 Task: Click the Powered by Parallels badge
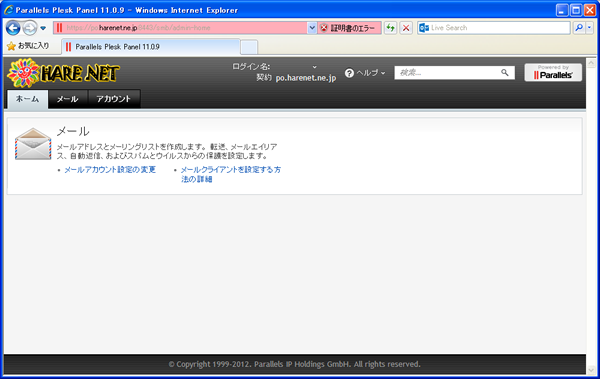[x=553, y=72]
